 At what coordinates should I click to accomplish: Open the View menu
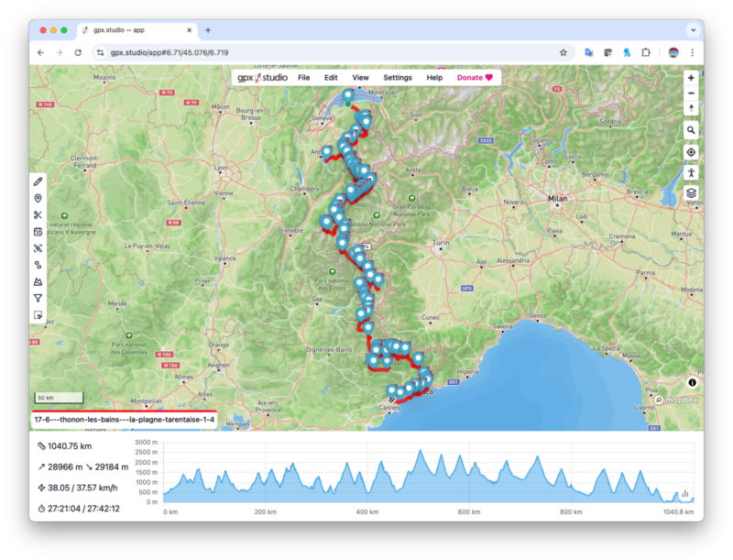[x=360, y=78]
